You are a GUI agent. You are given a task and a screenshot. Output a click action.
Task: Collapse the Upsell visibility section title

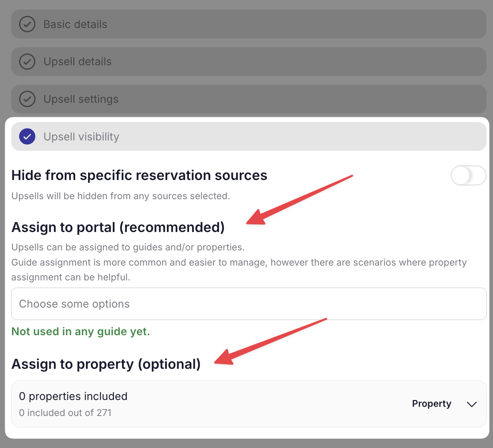point(81,137)
